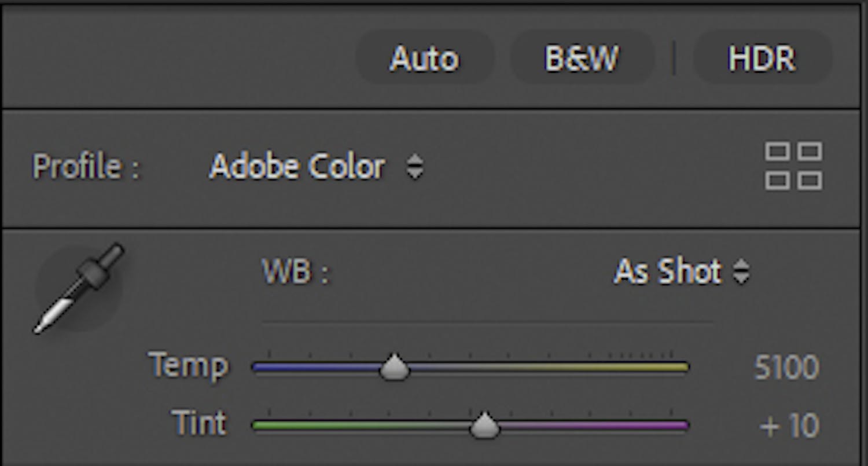Image resolution: width=868 pixels, height=466 pixels.
Task: Toggle the B&W treatment button
Action: click(x=581, y=58)
